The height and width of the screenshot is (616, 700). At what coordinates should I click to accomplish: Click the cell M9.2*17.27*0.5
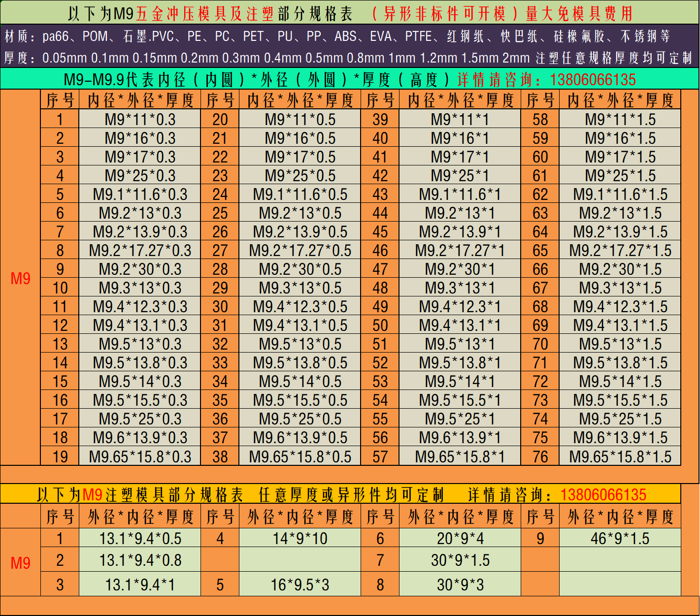[x=300, y=250]
